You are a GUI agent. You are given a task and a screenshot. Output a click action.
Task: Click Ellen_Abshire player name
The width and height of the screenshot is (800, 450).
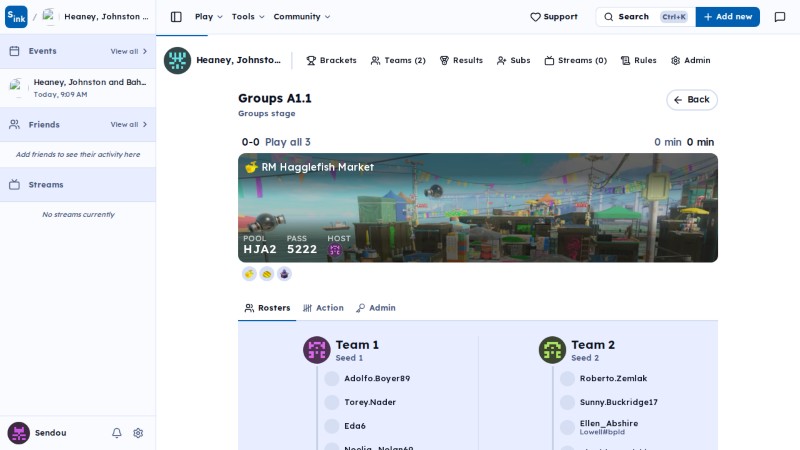pos(609,423)
